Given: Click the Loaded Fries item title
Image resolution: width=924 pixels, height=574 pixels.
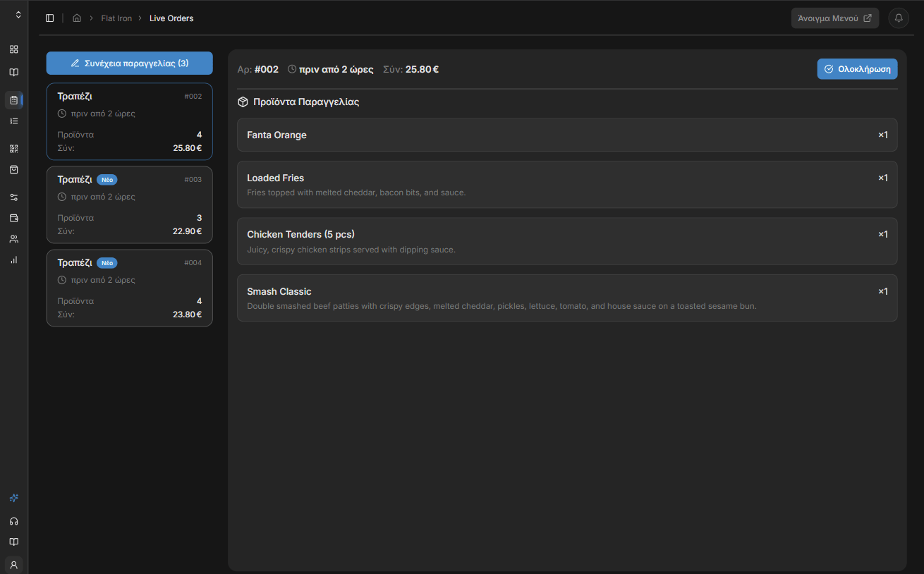Looking at the screenshot, I should [275, 178].
